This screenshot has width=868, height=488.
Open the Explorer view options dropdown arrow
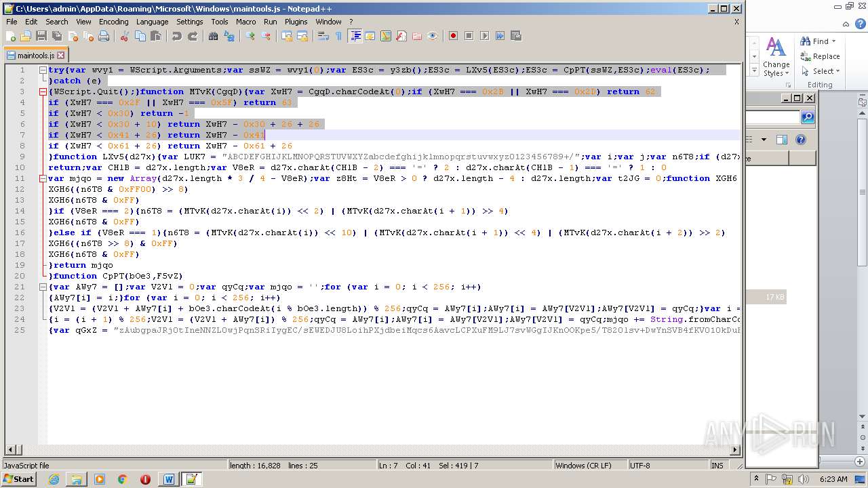(x=764, y=140)
